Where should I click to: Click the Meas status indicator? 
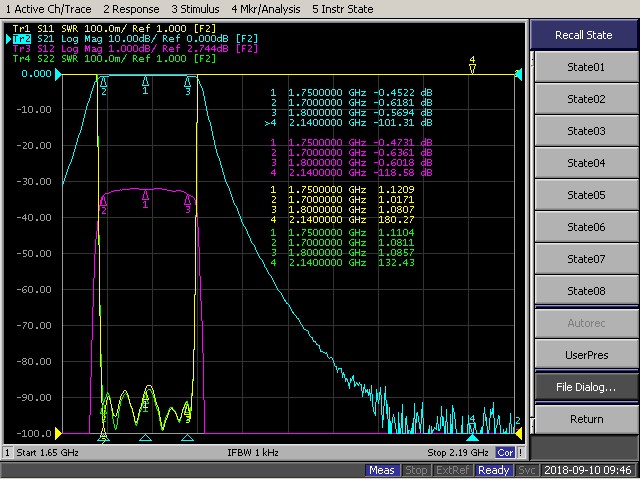tap(382, 470)
